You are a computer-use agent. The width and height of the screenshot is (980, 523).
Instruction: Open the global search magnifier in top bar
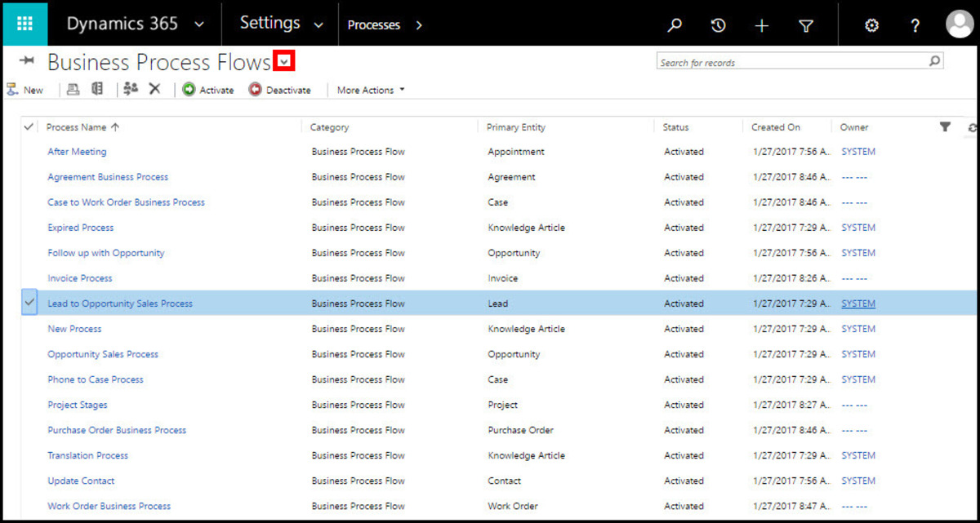pos(675,25)
